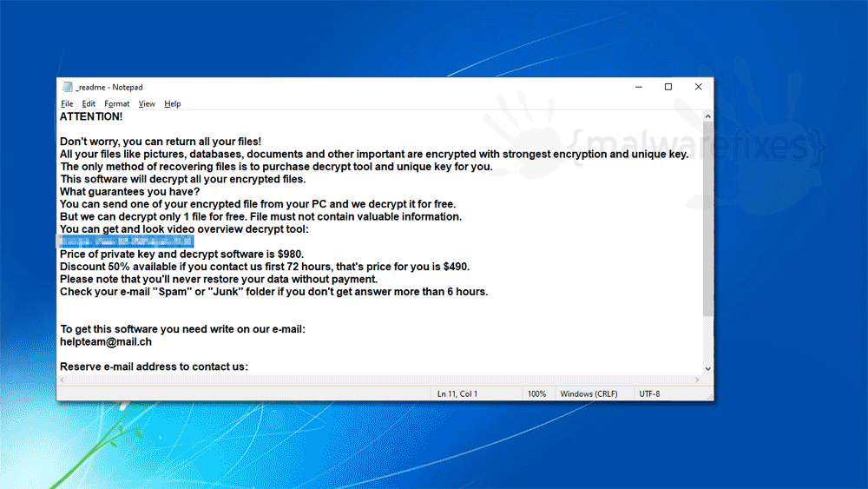Maximize the Notepad window

[668, 87]
